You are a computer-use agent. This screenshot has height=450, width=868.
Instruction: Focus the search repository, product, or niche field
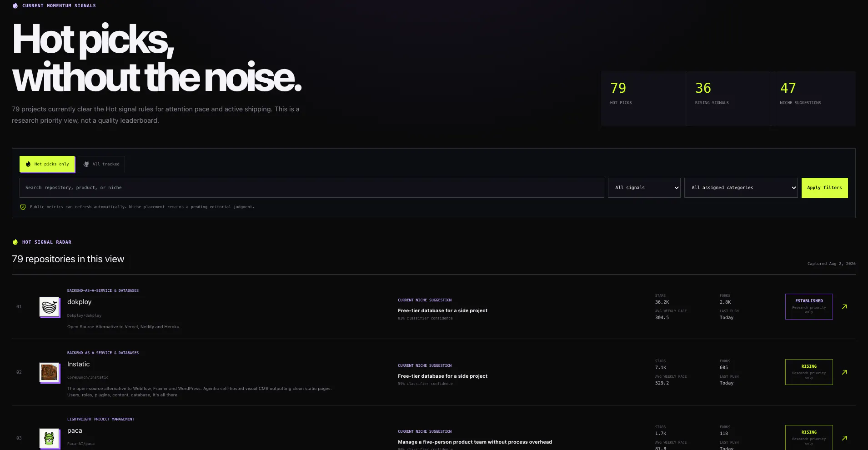point(311,188)
